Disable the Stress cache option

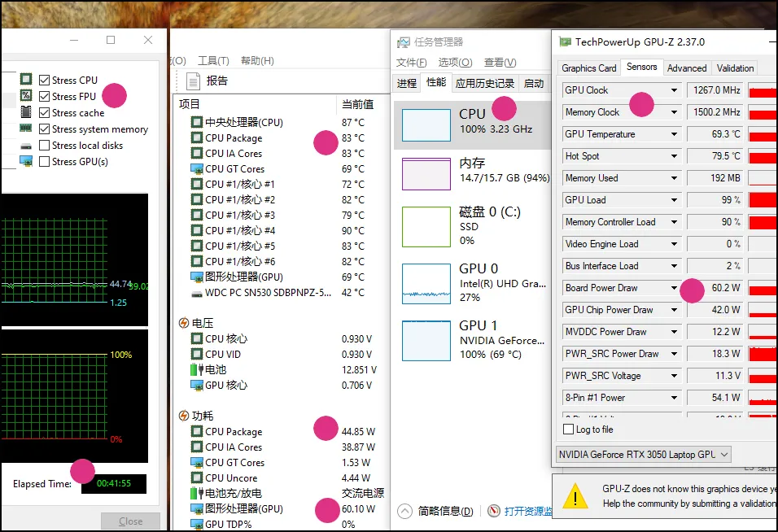pyautogui.click(x=44, y=112)
